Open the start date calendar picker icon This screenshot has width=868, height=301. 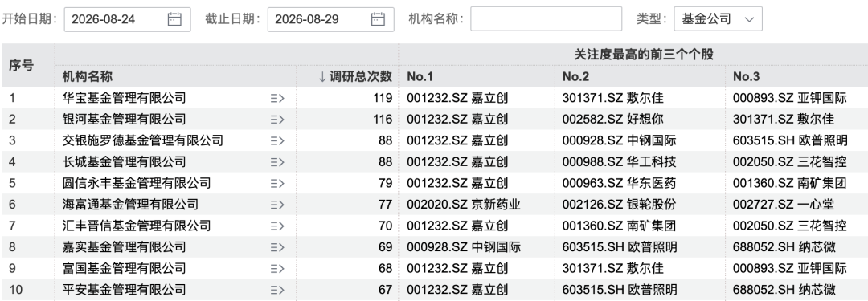click(174, 18)
